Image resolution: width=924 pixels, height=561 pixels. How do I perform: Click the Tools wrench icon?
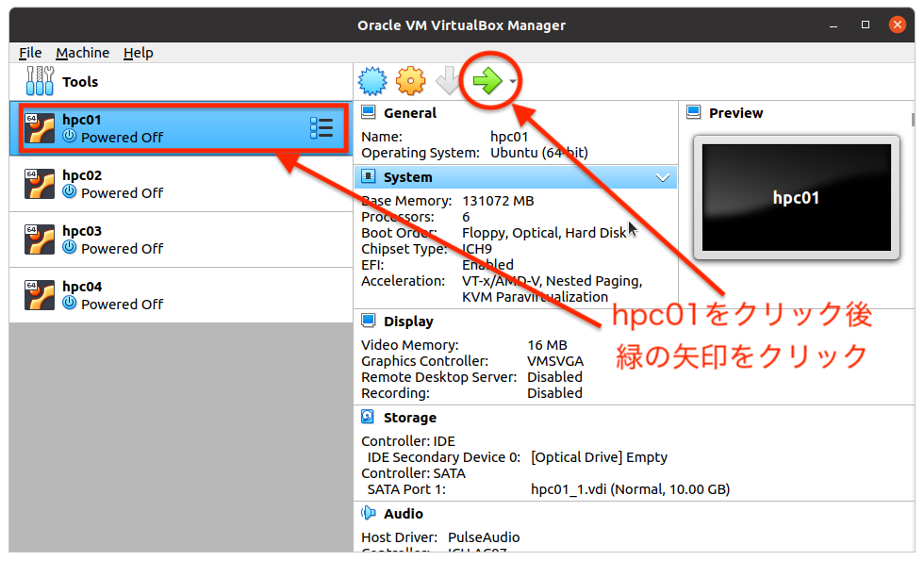tap(40, 81)
